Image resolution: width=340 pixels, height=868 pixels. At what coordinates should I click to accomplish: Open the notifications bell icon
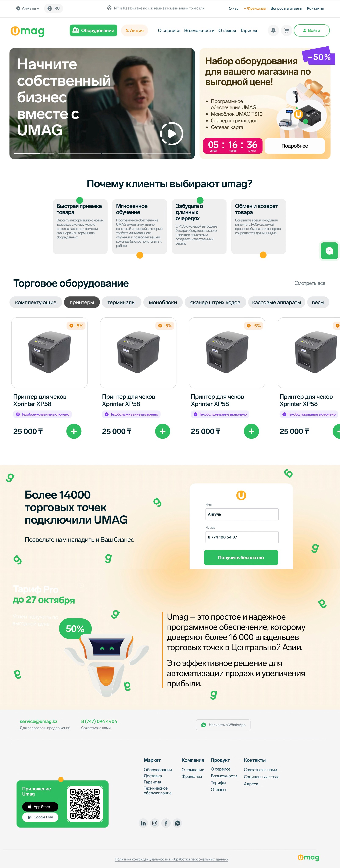pos(273,30)
